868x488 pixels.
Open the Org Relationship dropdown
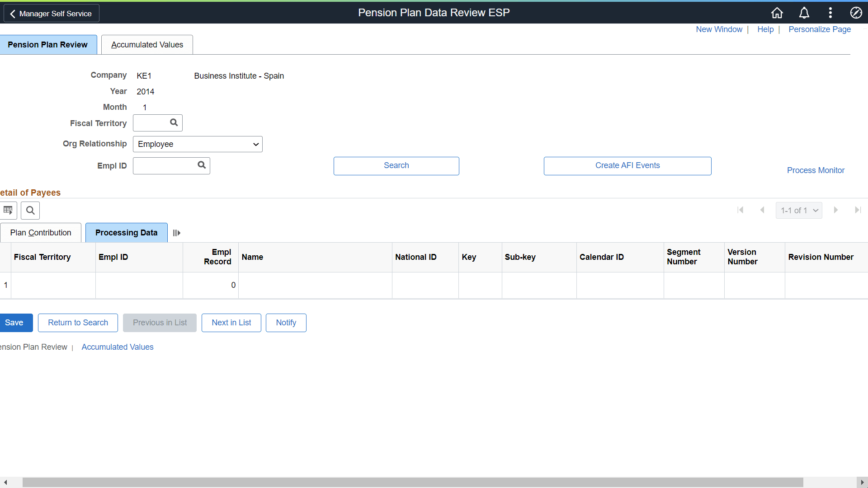(x=198, y=144)
